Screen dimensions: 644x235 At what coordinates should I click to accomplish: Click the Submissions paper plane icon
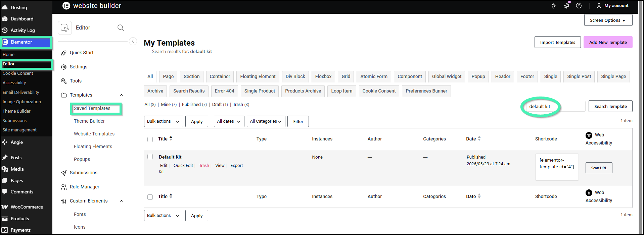coord(64,173)
